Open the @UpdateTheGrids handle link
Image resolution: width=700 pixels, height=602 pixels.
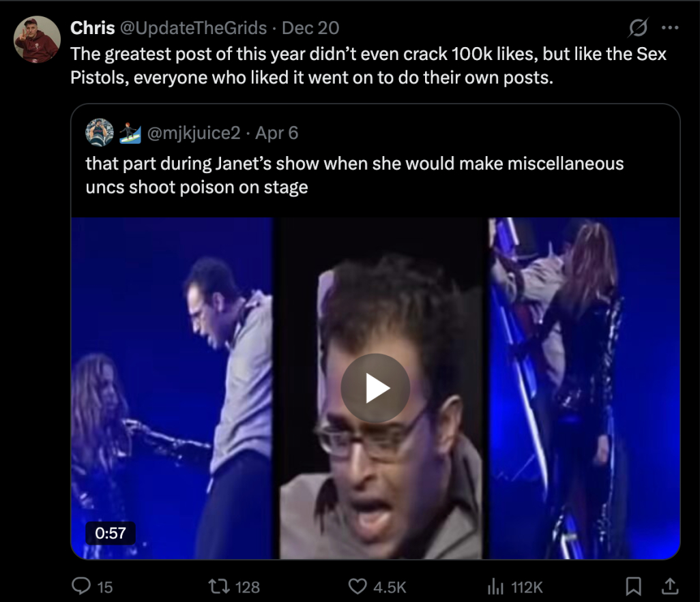pos(194,29)
